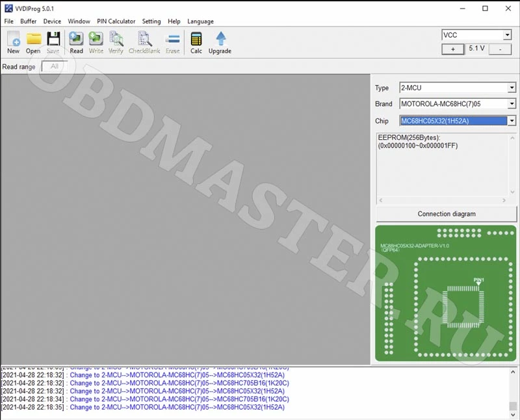
Task: Open the File menu
Action: [8, 21]
